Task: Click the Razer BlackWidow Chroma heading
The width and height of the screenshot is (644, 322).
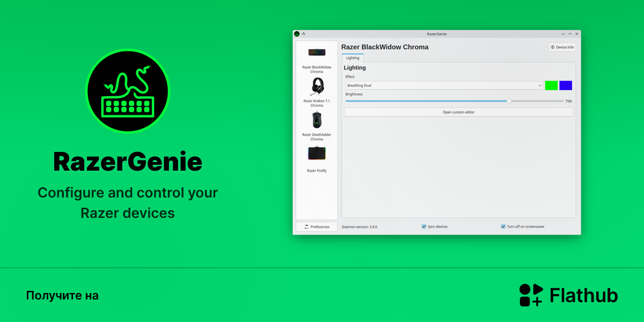Action: click(385, 47)
